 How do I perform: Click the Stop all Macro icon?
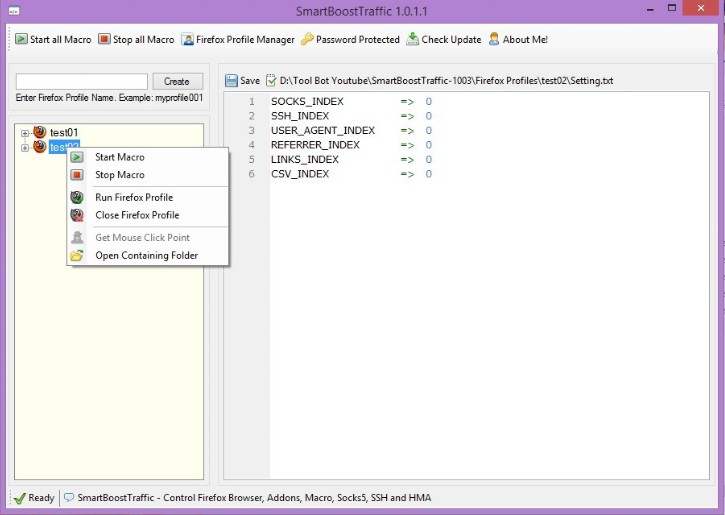coord(104,40)
